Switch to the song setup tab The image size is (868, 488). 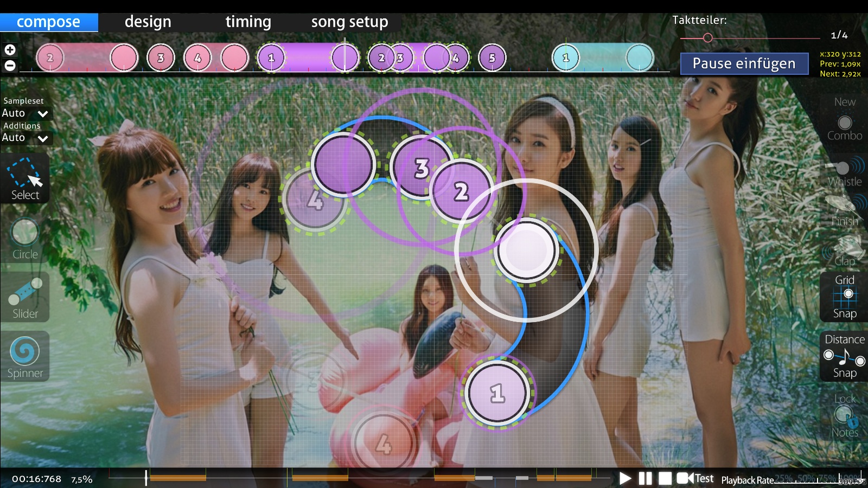(x=349, y=22)
